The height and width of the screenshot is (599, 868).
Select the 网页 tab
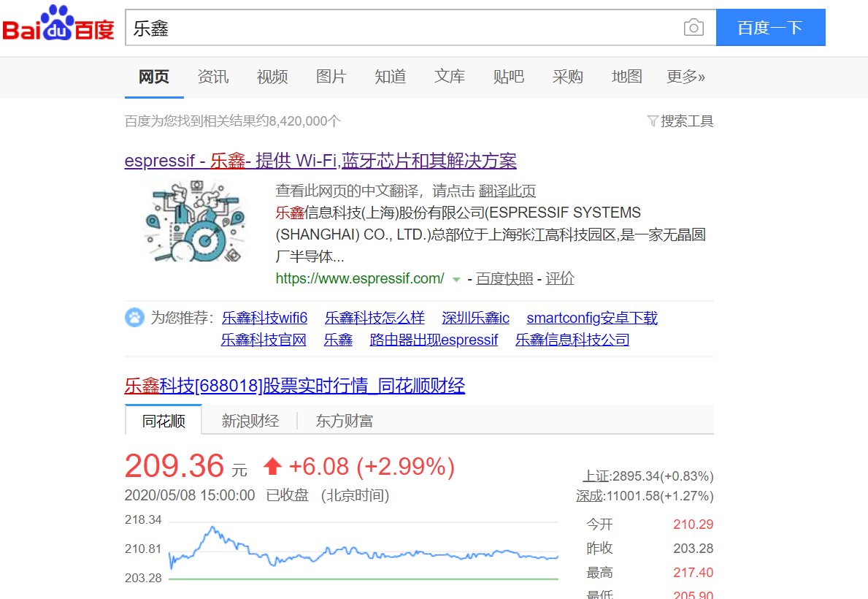point(154,77)
